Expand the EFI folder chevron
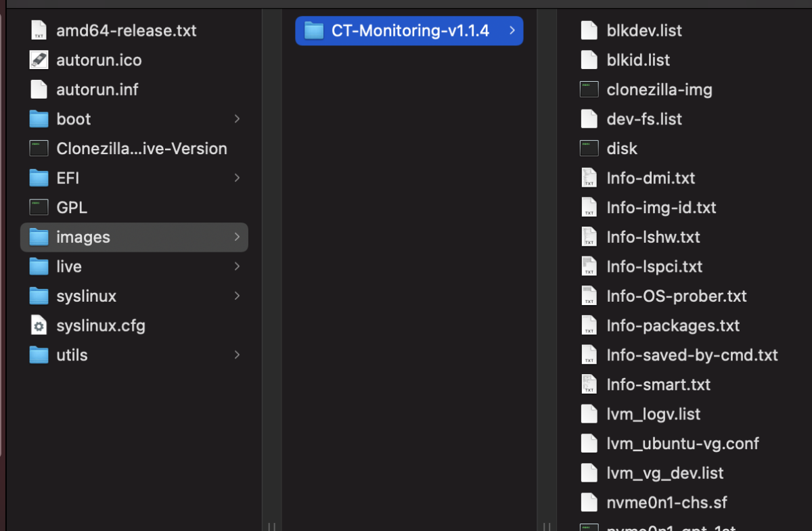The image size is (812, 531). point(237,178)
